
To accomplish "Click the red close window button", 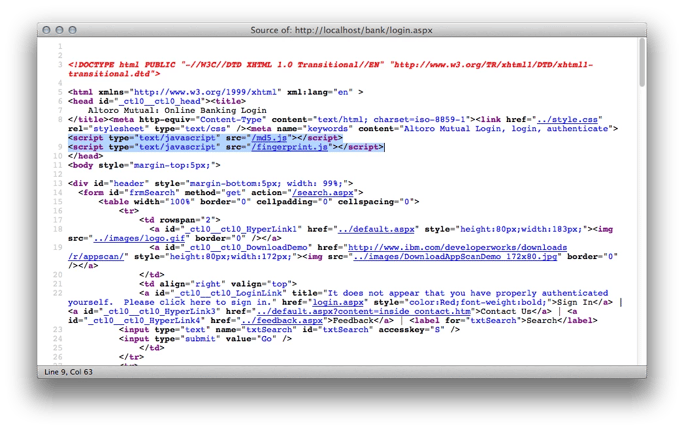I will coord(48,31).
